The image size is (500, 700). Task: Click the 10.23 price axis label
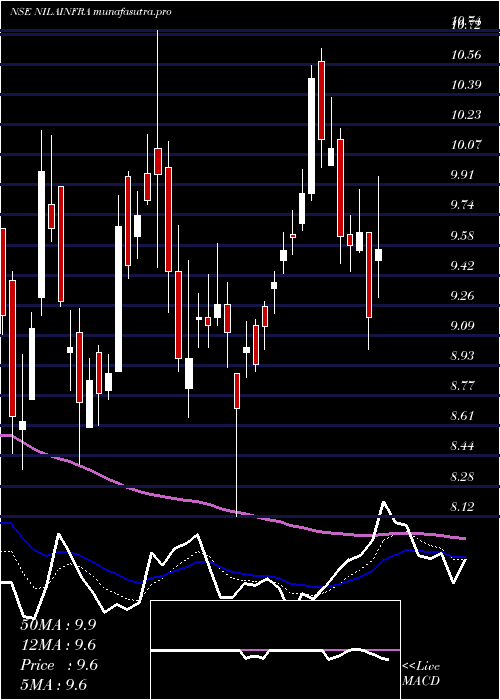[466, 115]
